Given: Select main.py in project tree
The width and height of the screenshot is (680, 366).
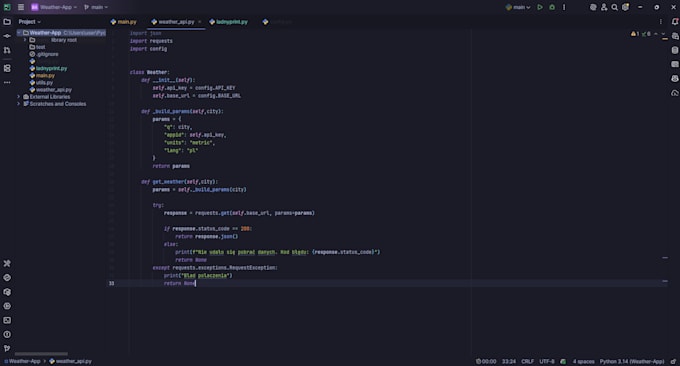Looking at the screenshot, I should tap(42, 75).
